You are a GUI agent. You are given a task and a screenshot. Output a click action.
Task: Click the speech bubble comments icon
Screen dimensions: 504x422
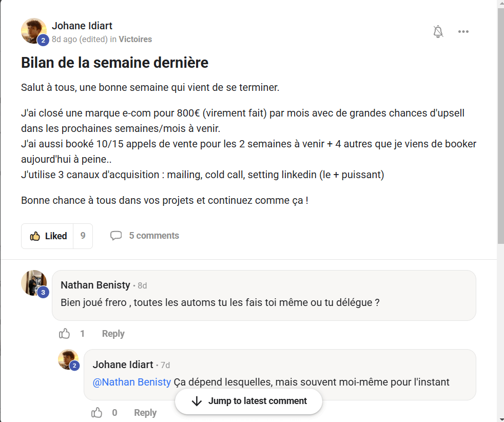point(116,236)
